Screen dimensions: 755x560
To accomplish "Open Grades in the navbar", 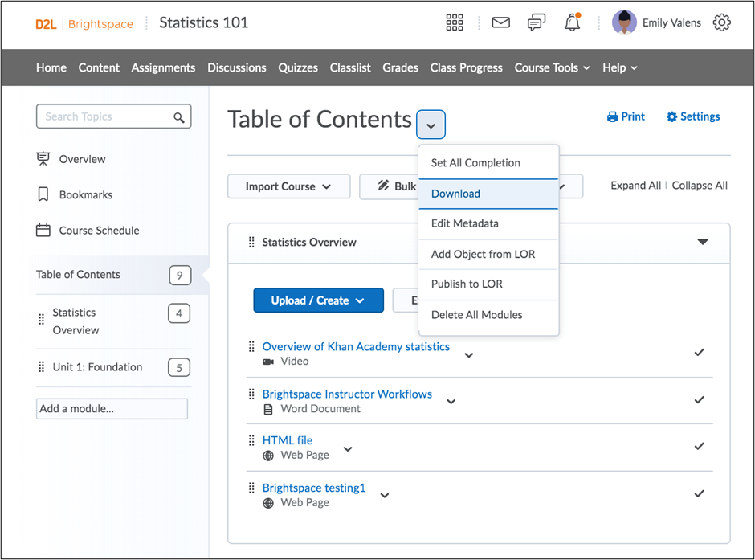I will (400, 68).
